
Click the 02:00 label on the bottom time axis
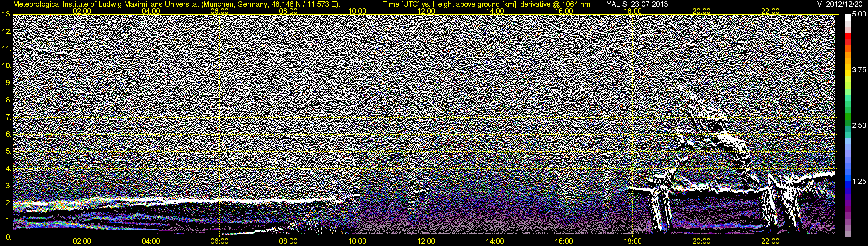coord(82,241)
